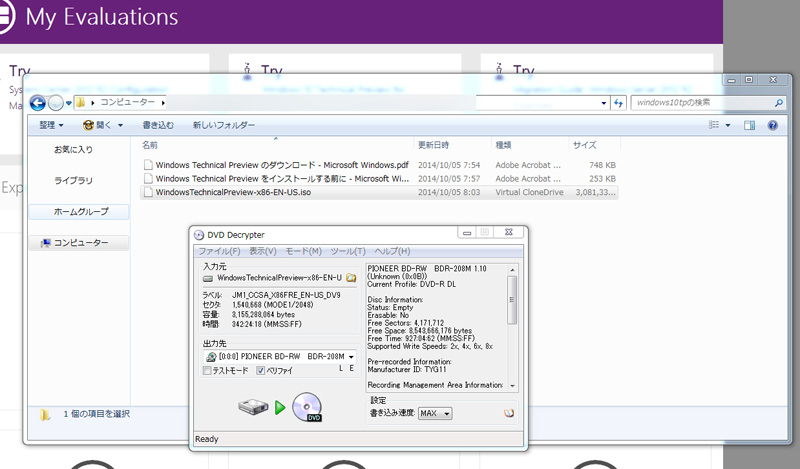This screenshot has height=469, width=800.
Task: Go back with Explorer's blue back arrow
Action: coord(38,103)
